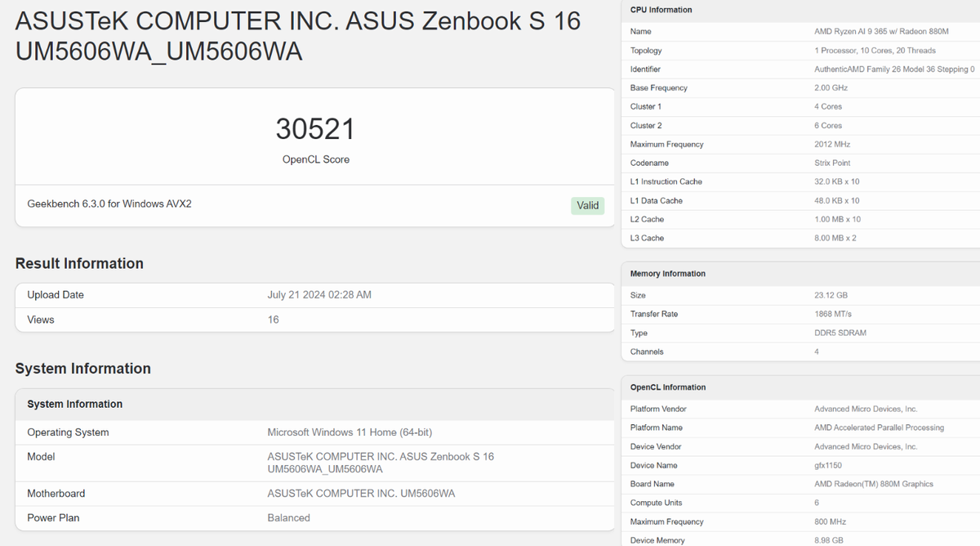The image size is (980, 546).
Task: Click the Transfer Rate row label
Action: click(654, 314)
